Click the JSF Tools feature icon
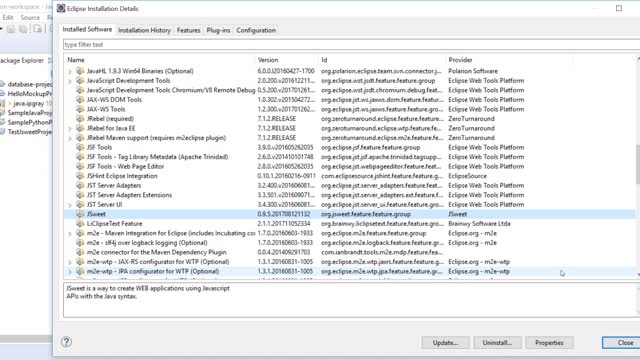The height and width of the screenshot is (360, 640). pyautogui.click(x=80, y=147)
